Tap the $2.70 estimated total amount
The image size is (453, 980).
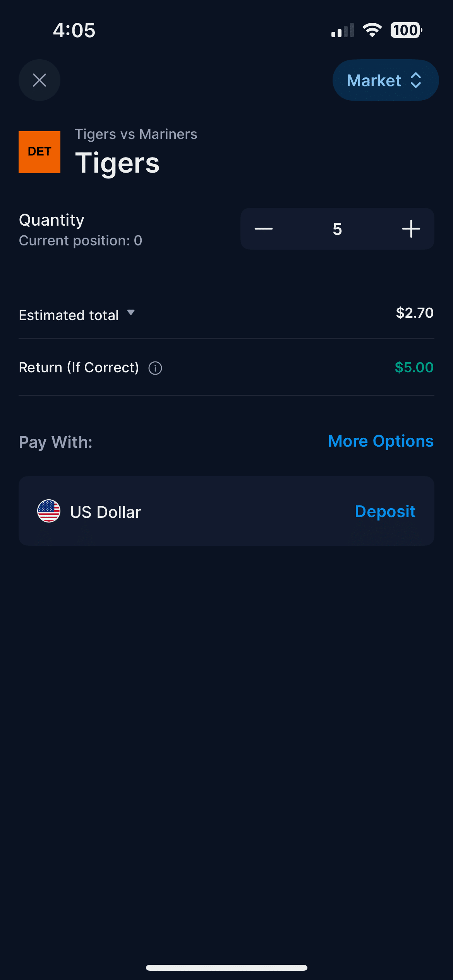(x=414, y=313)
